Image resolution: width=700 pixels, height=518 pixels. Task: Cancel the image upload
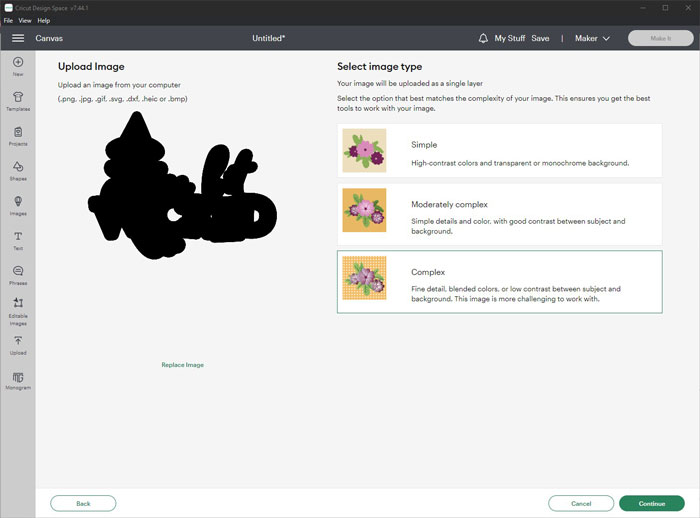(x=581, y=503)
